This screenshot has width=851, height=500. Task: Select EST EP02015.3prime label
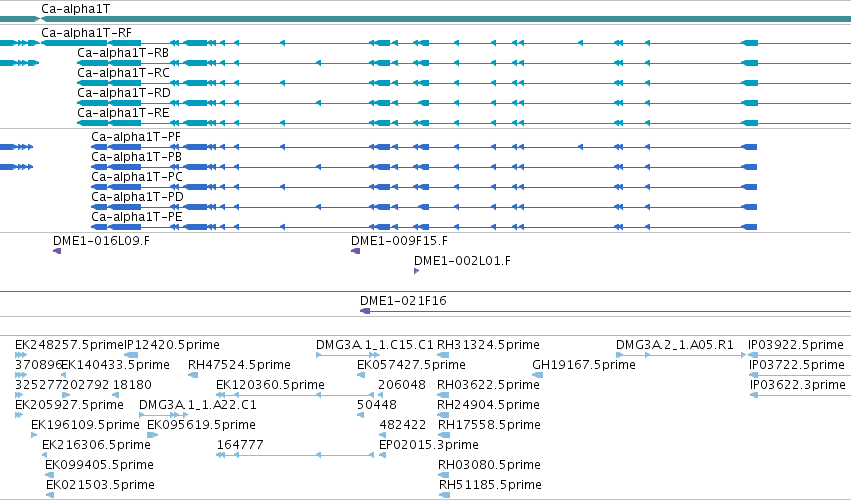(429, 445)
